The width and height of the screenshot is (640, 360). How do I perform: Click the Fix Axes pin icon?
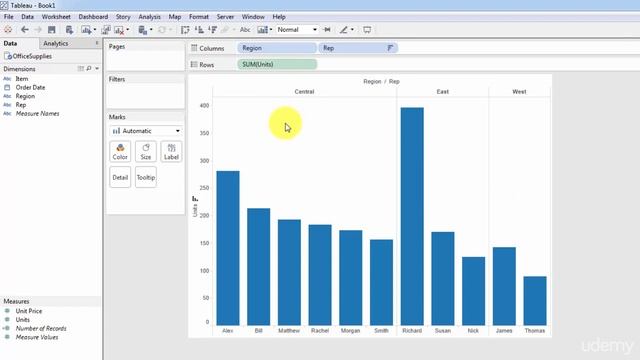(327, 30)
